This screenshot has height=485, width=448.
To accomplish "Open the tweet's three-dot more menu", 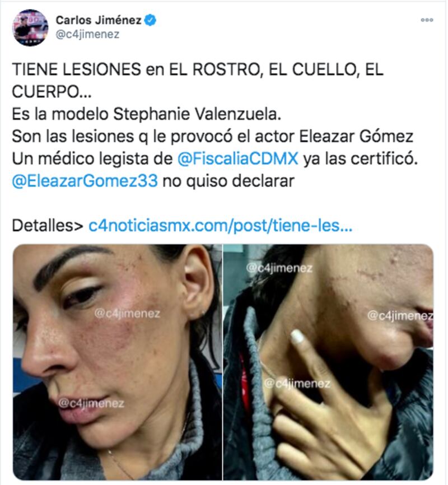I will pyautogui.click(x=427, y=20).
